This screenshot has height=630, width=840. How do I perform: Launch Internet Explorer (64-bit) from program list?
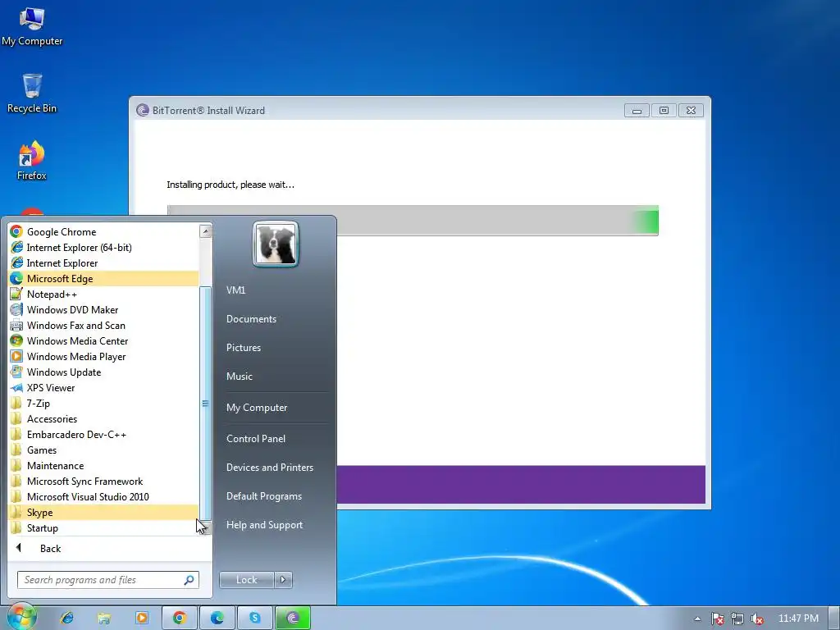103,248
